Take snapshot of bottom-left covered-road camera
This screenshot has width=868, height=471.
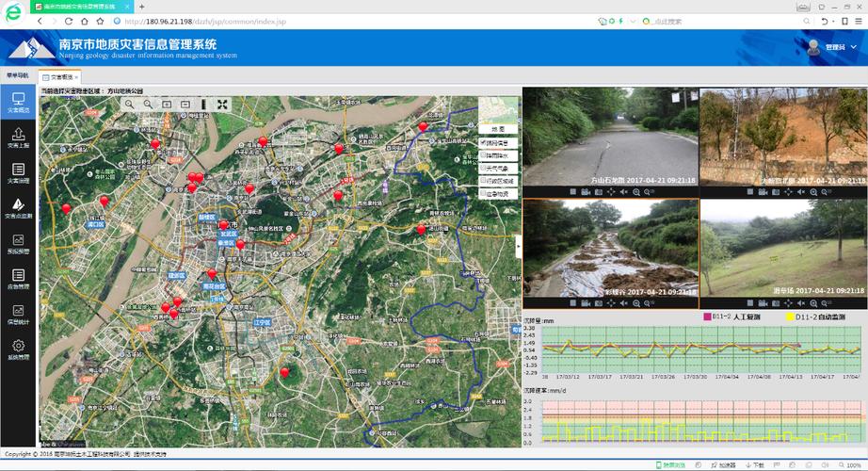pos(599,303)
